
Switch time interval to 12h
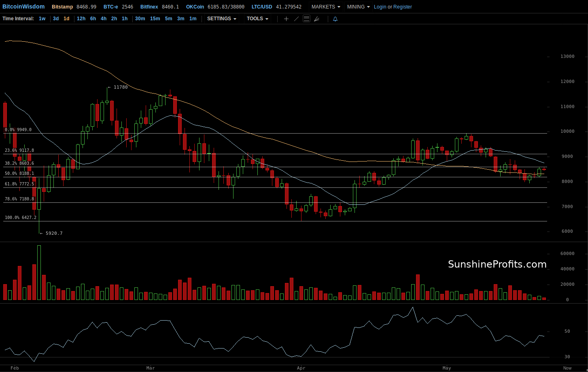coord(81,19)
